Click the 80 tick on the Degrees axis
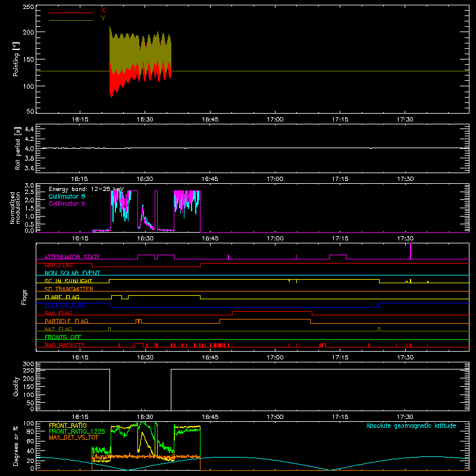Screen dimensions: 476x476 click(30, 431)
